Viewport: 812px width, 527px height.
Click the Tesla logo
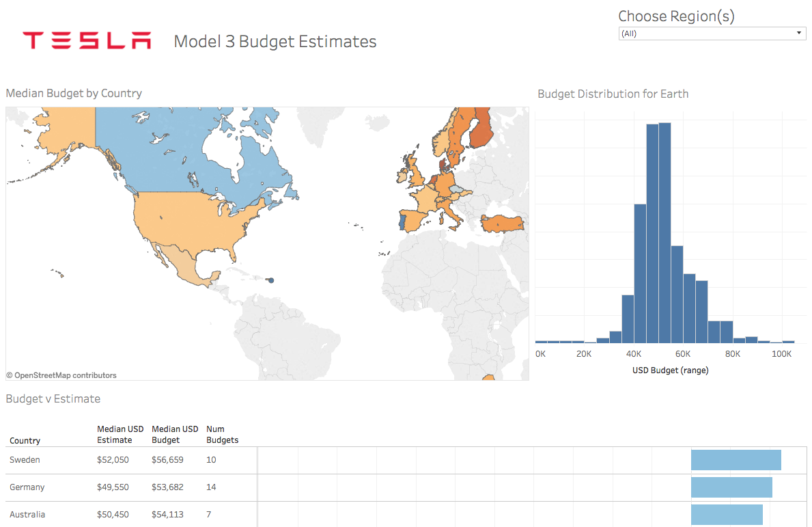[x=87, y=40]
